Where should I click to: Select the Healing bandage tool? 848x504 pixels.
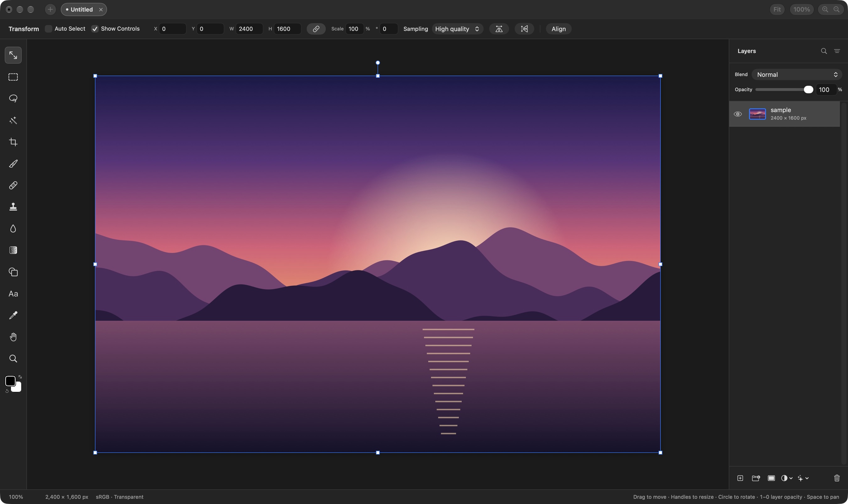[x=13, y=186]
